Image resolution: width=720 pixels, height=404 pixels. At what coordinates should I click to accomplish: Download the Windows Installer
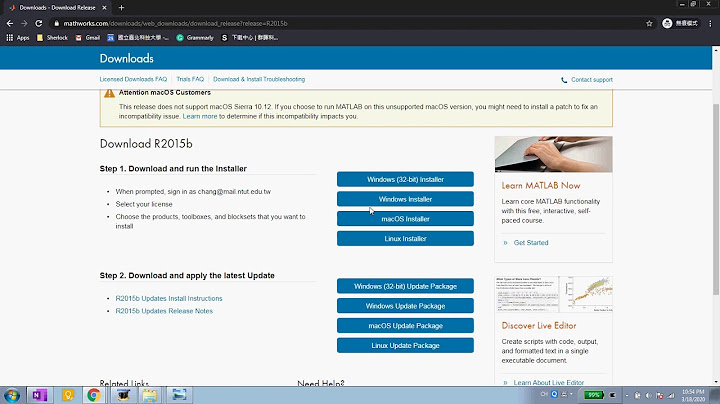(x=405, y=199)
